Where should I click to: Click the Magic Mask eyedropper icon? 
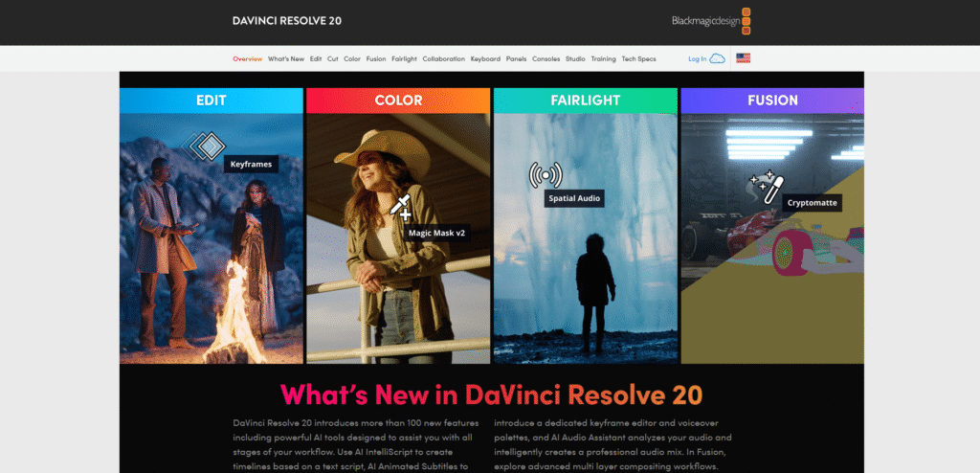401,206
